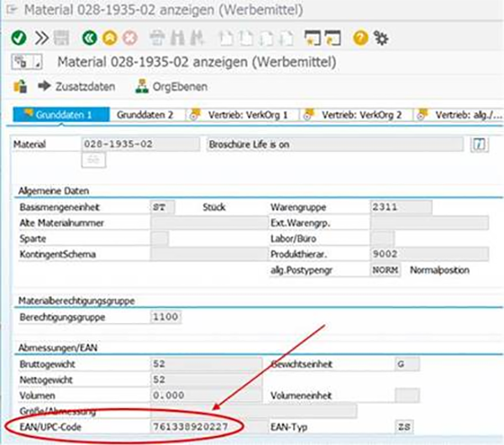Click the Find Next binoculars icon

(197, 38)
